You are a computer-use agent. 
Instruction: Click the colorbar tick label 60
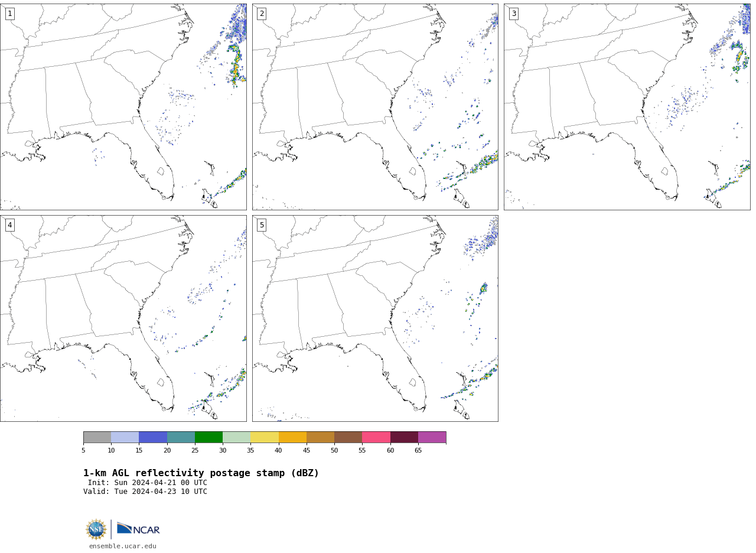pyautogui.click(x=390, y=451)
